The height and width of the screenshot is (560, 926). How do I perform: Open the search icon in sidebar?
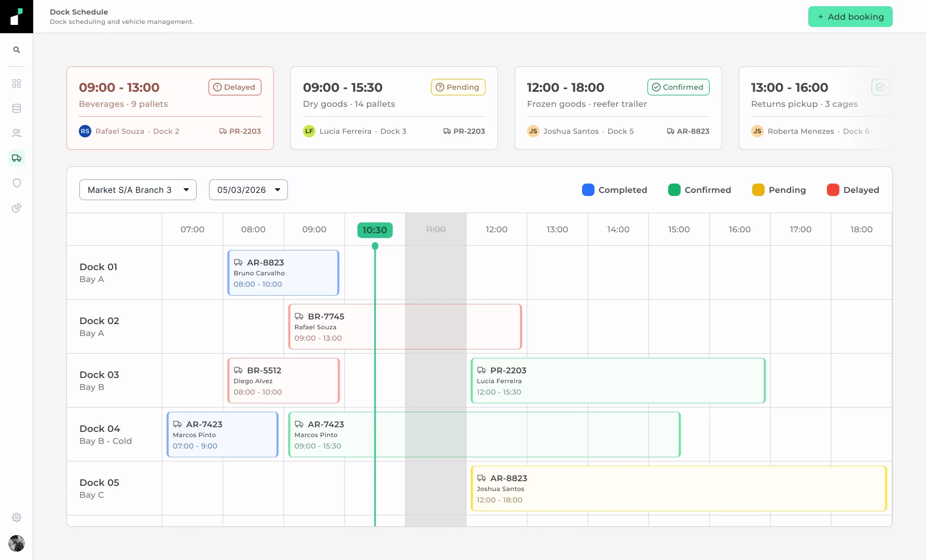coord(17,50)
